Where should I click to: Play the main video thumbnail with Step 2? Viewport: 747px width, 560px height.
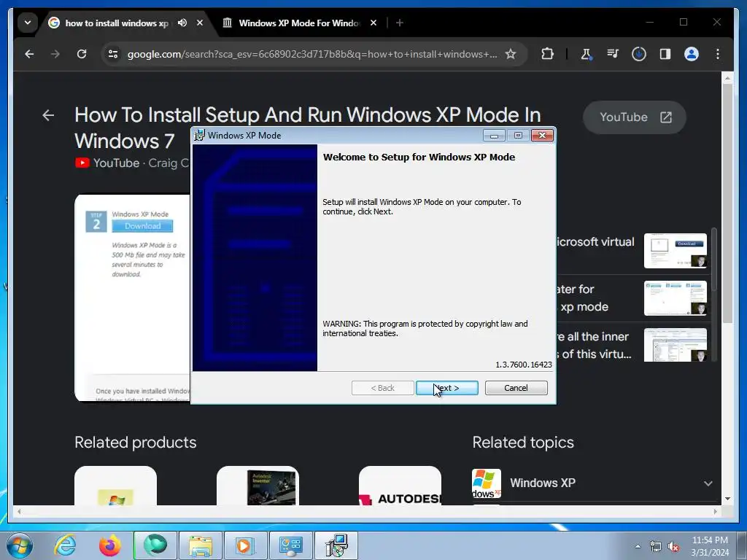132,297
